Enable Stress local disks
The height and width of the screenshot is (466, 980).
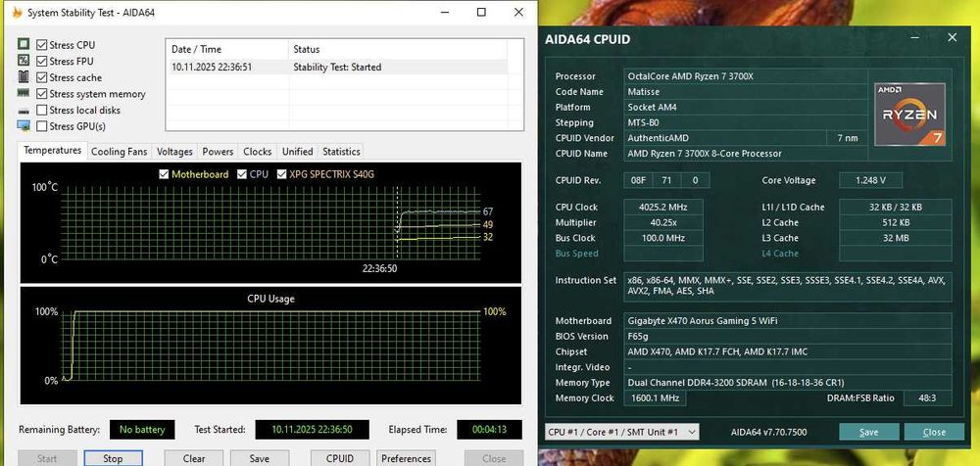[42, 110]
